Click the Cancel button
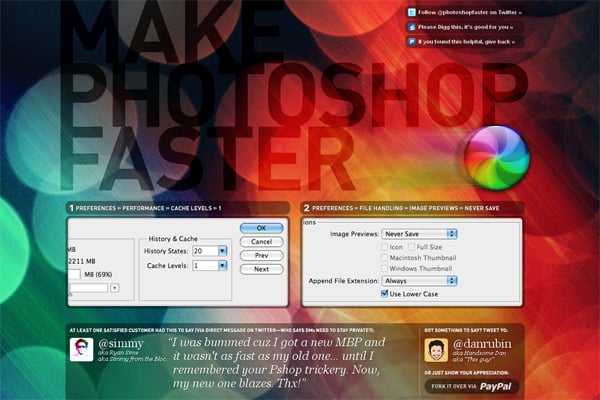 click(x=261, y=242)
